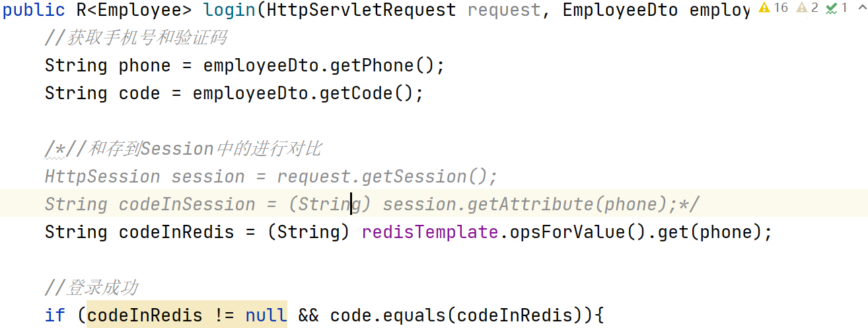This screenshot has height=328, width=868.
Task: Click the commented HttpSession session line
Action: tap(271, 177)
